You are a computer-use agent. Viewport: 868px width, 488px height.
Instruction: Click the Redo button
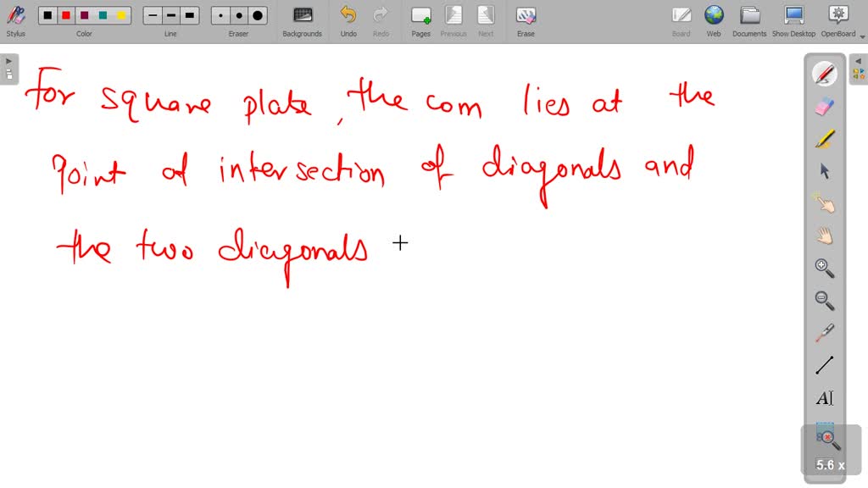click(x=381, y=21)
